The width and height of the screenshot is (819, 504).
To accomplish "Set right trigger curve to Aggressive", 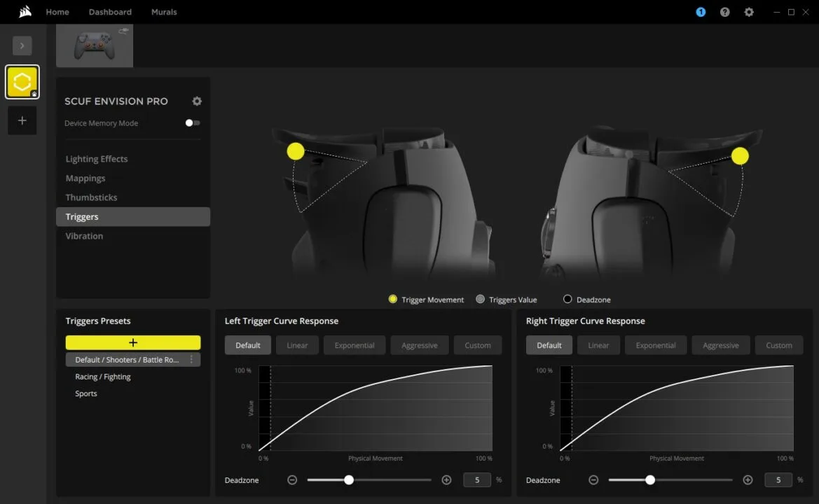I will [x=720, y=345].
